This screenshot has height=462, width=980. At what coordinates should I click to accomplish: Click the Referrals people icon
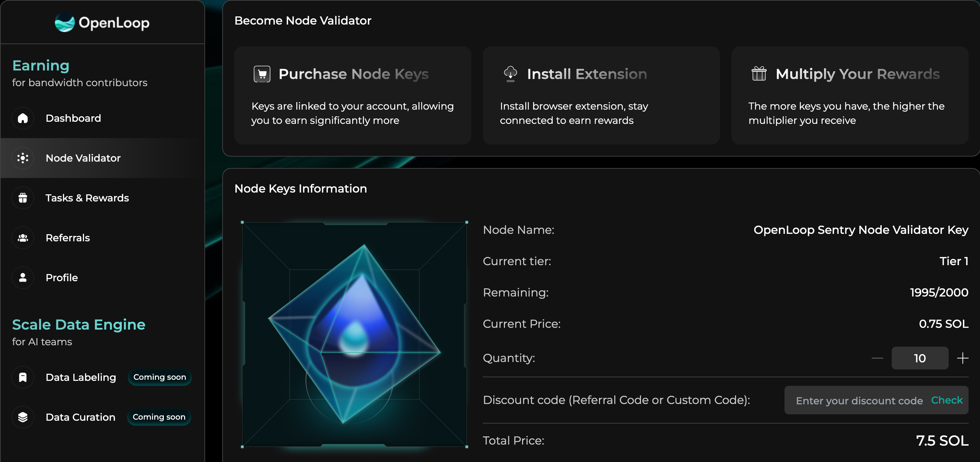point(23,238)
